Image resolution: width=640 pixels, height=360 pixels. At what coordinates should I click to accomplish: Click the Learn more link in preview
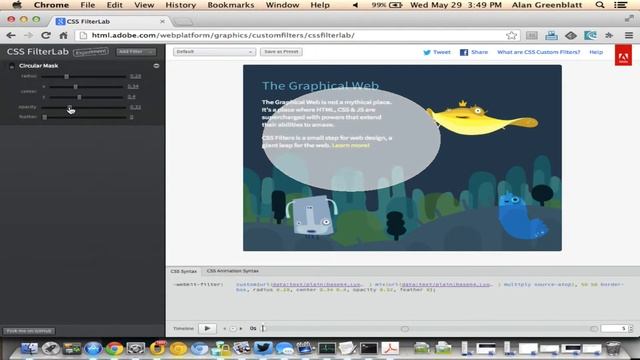pyautogui.click(x=351, y=145)
